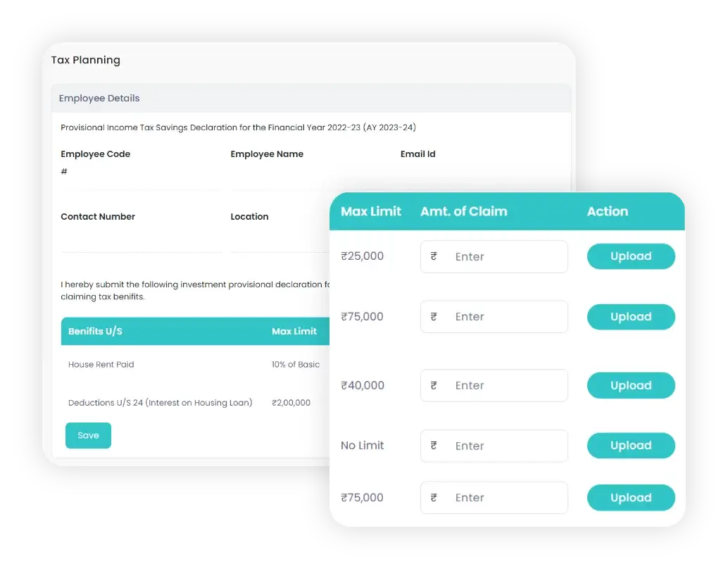
Task: Upload proof for the ₹25,000 limit row
Action: click(x=630, y=256)
